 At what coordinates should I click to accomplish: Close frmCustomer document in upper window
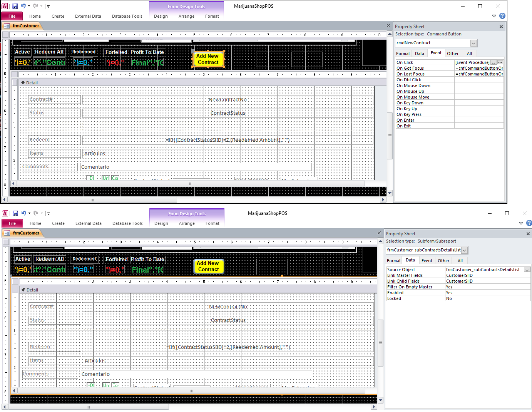tap(388, 26)
